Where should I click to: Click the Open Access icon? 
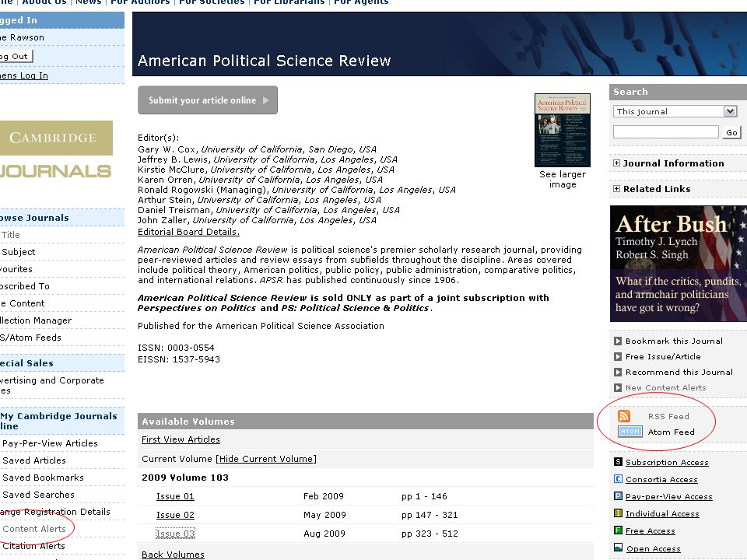coord(618,547)
